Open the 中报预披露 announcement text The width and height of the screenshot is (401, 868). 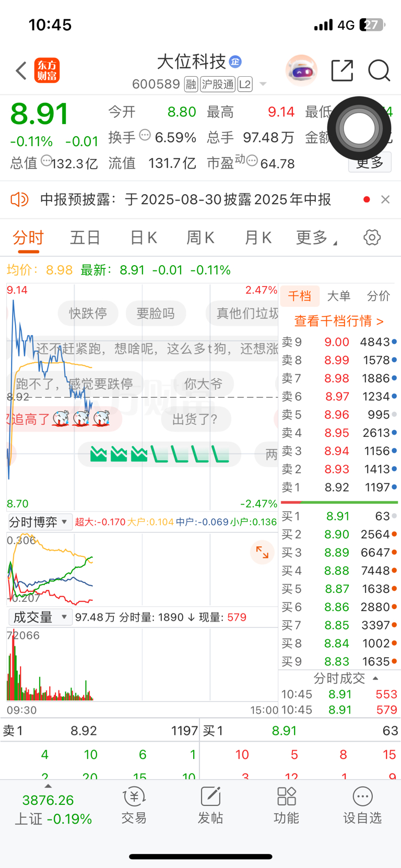(185, 199)
